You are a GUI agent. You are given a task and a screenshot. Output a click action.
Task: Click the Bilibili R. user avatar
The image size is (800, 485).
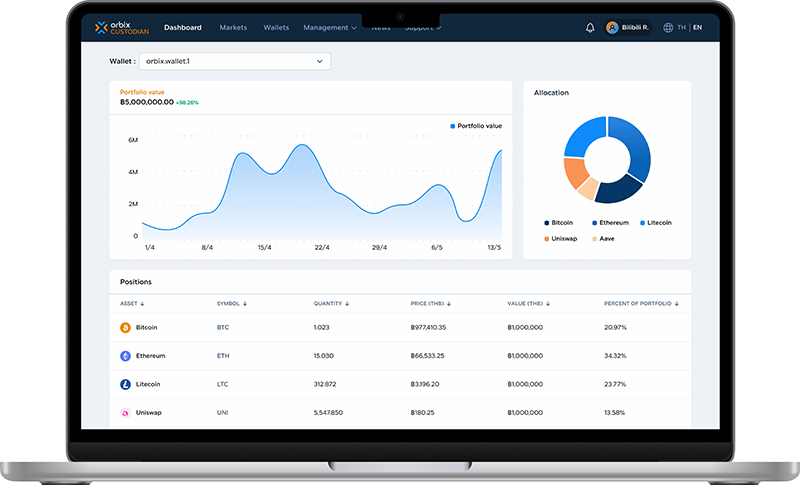pyautogui.click(x=612, y=28)
